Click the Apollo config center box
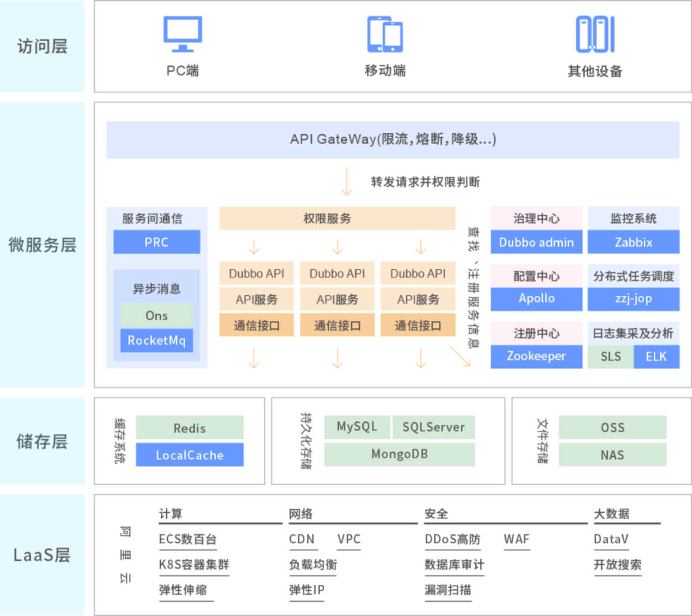The image size is (692, 616). coord(536,299)
